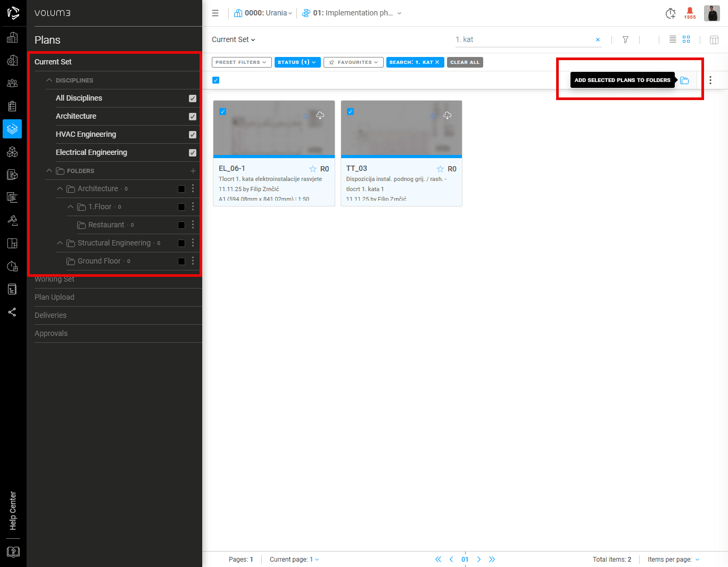
Task: Deselect the EL_06-1 plan checkbox
Action: pyautogui.click(x=223, y=112)
